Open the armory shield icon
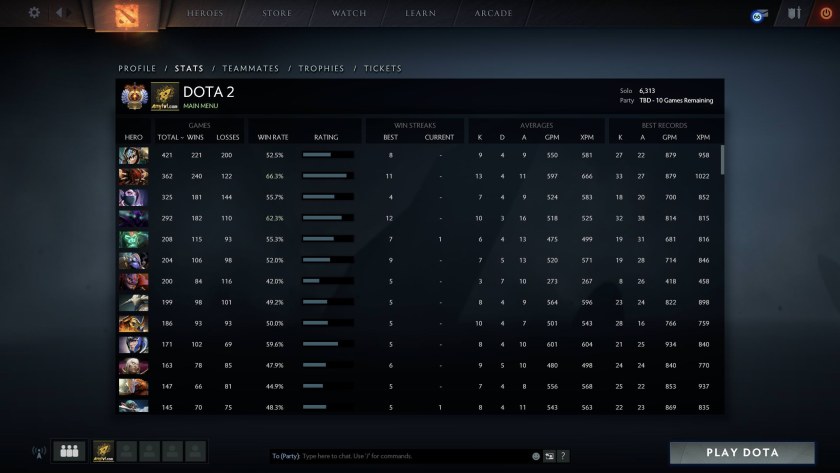This screenshot has height=473, width=840. tap(794, 13)
